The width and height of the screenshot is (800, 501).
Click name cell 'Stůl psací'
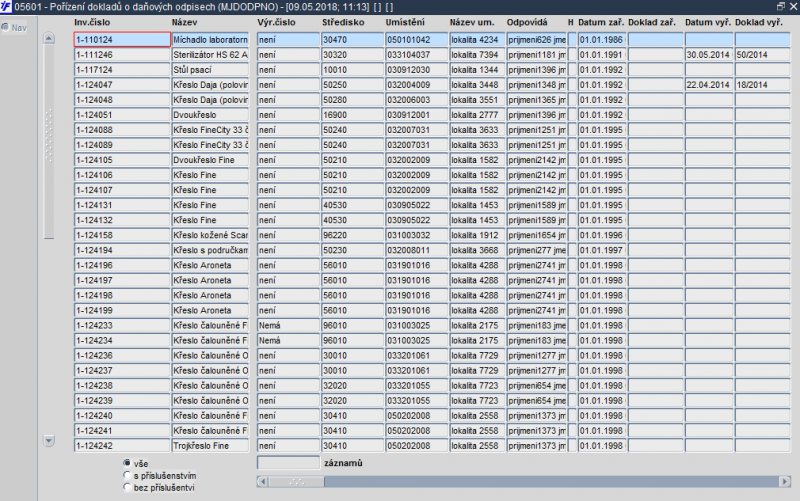210,69
